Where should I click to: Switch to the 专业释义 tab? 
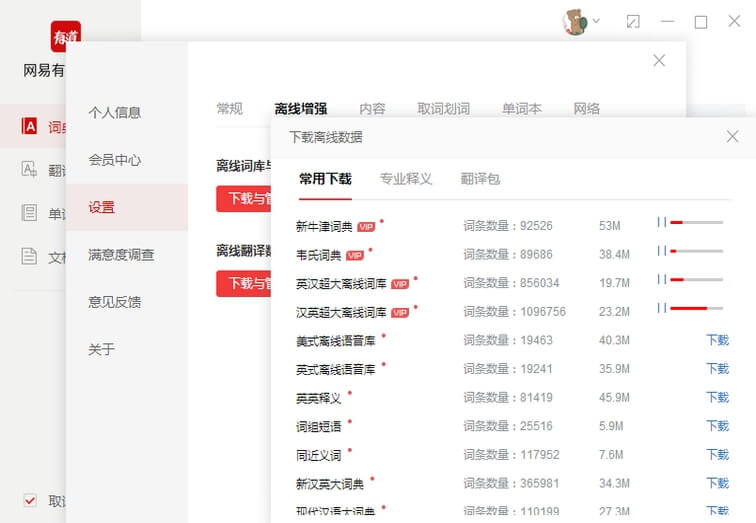pos(406,179)
